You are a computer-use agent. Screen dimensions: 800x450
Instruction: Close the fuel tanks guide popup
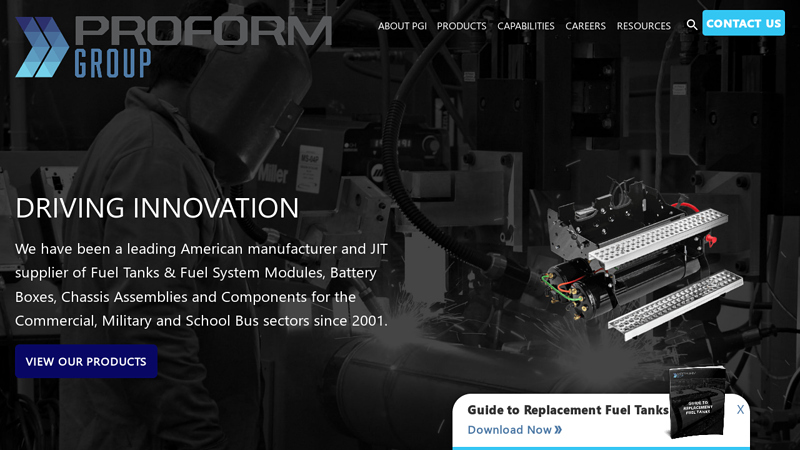(740, 410)
